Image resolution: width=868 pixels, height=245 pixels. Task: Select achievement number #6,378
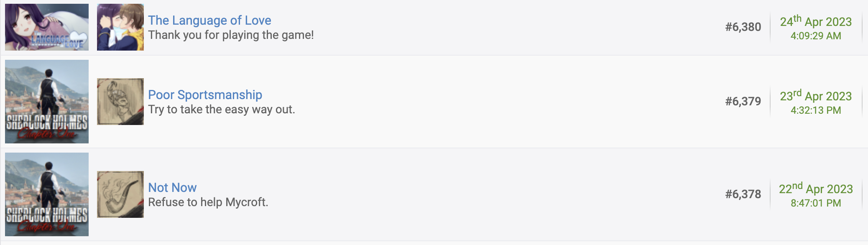[x=743, y=194]
